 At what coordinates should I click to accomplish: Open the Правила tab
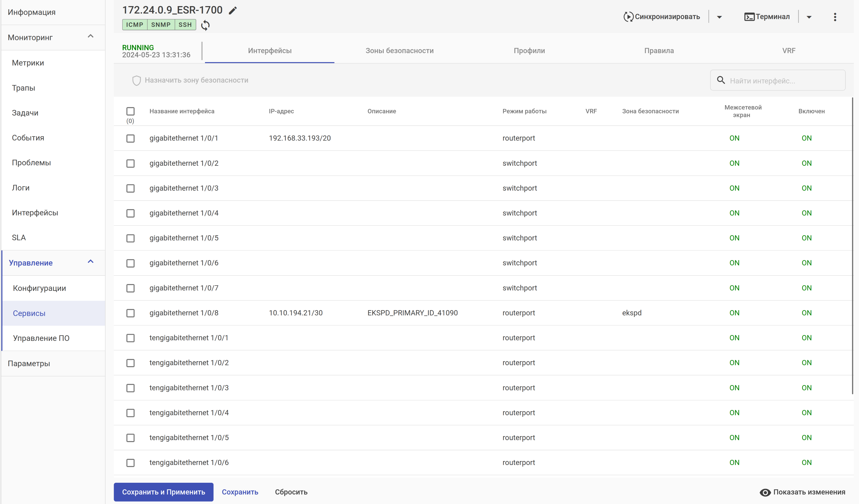coord(659,51)
